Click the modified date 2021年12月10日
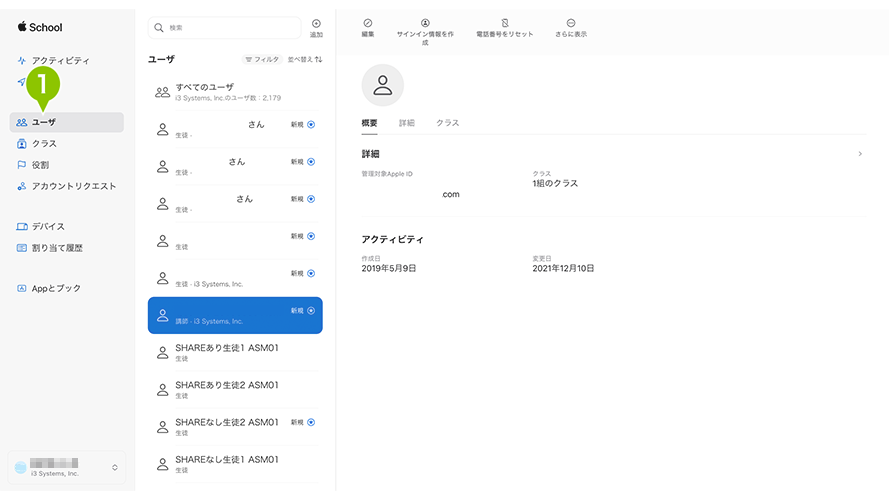This screenshot has height=500, width=889. pyautogui.click(x=563, y=269)
